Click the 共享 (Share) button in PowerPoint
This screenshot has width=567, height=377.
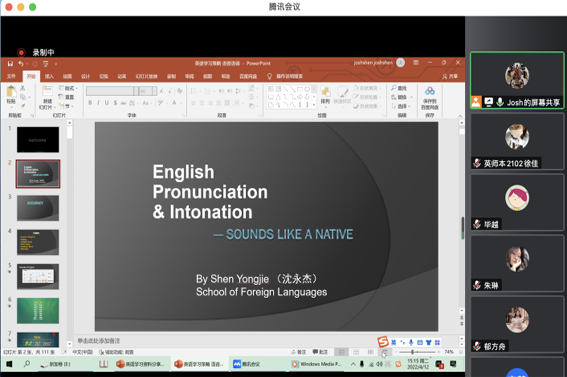(450, 76)
